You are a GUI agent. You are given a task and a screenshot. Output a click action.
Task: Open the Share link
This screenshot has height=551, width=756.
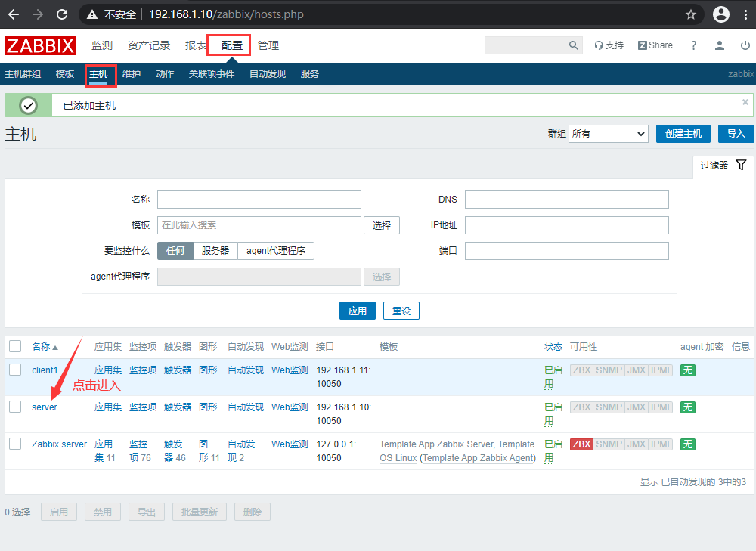tap(655, 45)
